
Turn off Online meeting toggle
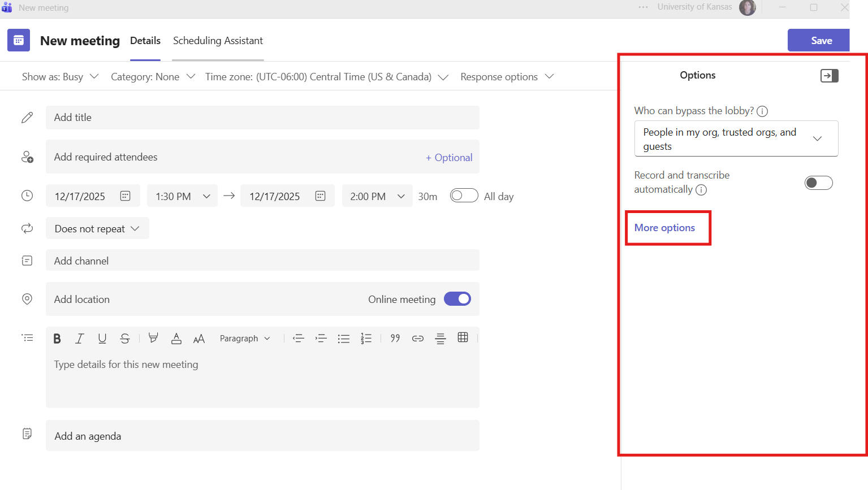pos(457,299)
